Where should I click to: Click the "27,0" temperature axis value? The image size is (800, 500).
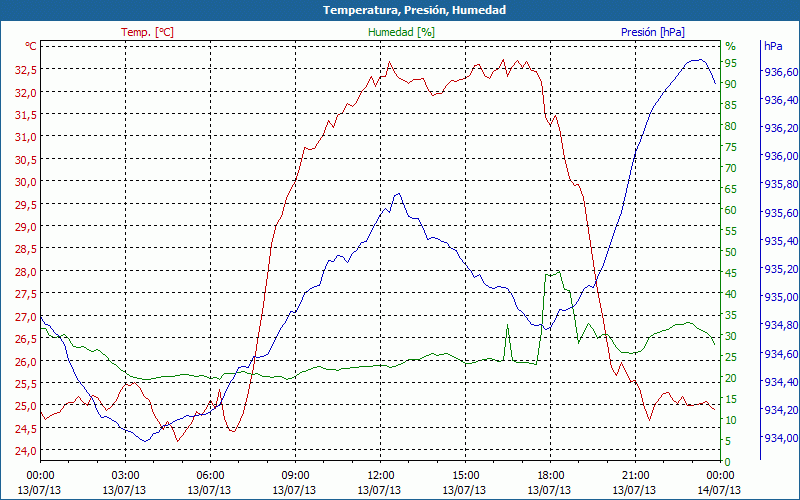pyautogui.click(x=26, y=317)
